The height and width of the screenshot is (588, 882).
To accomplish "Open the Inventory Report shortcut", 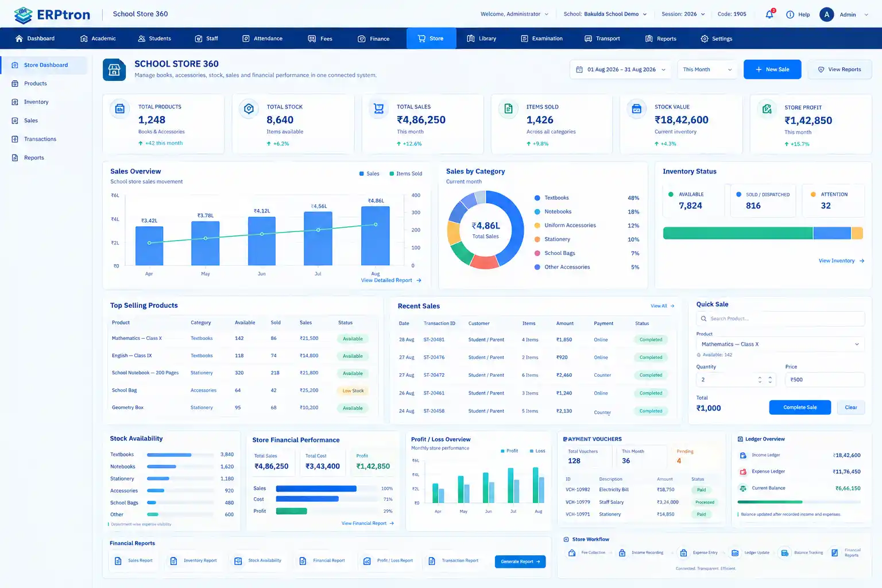I will (194, 561).
